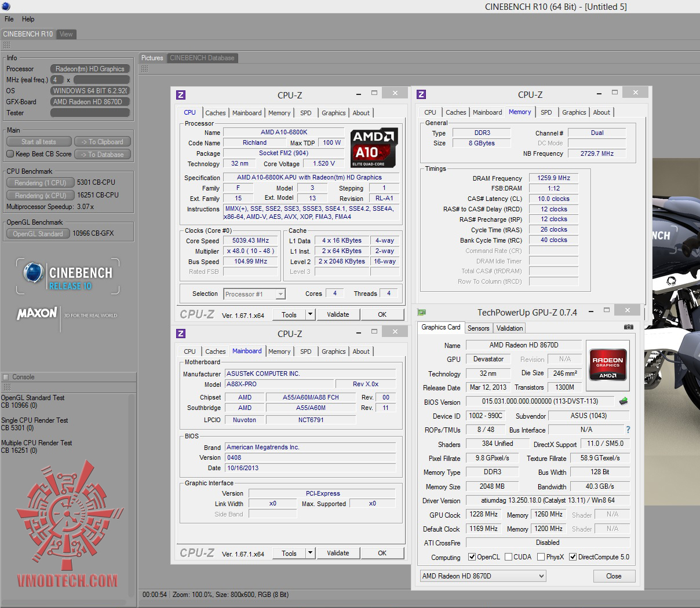Click the DRAM Frequency value 1259.9 MHz
Viewport: 700px width, 608px height.
coord(553,178)
